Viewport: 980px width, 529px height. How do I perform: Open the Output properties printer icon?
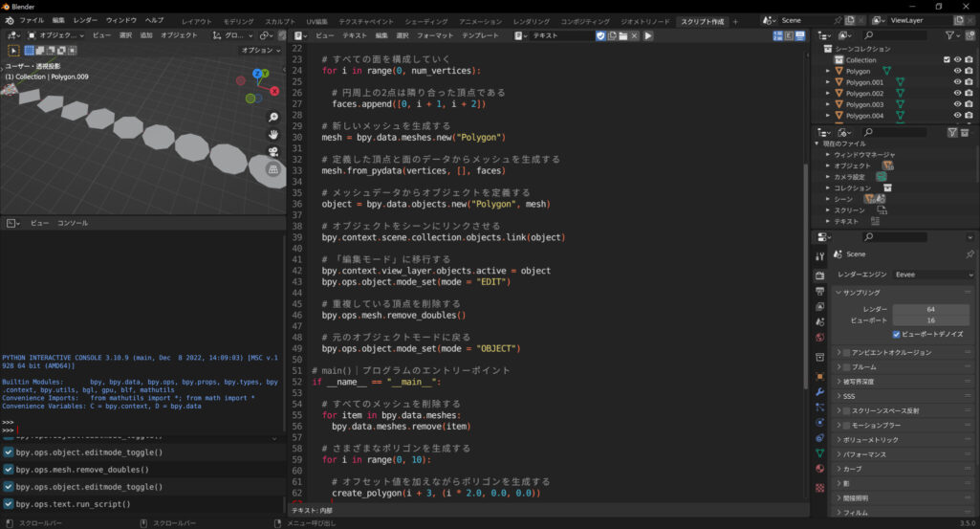tap(820, 292)
